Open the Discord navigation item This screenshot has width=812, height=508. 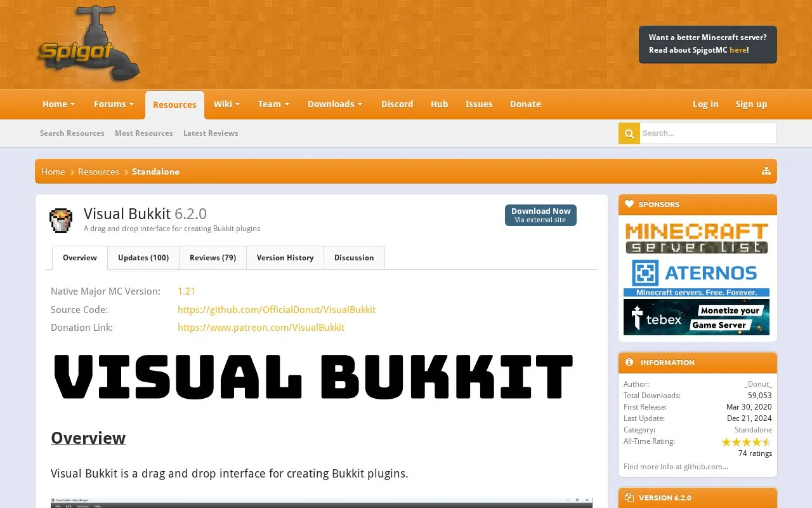tap(397, 104)
